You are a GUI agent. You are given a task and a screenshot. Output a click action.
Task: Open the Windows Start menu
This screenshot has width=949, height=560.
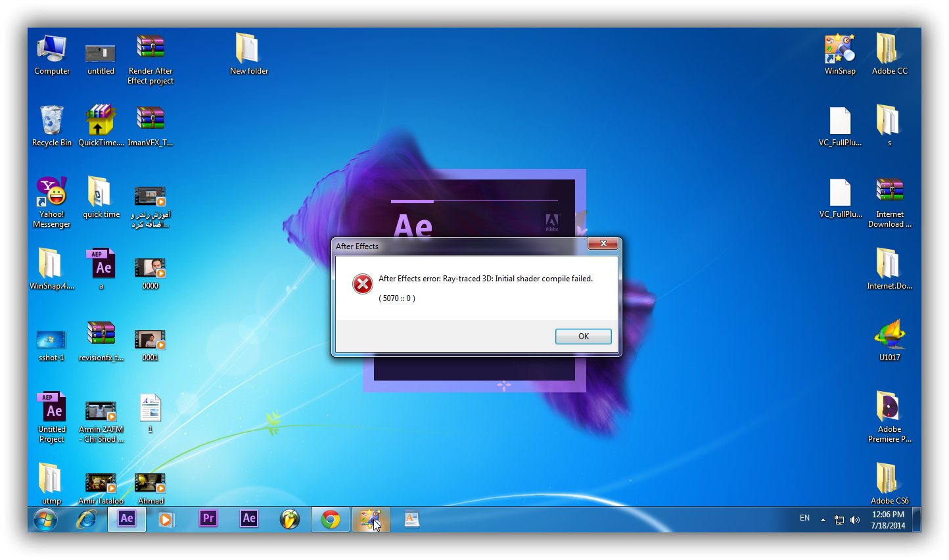(45, 519)
